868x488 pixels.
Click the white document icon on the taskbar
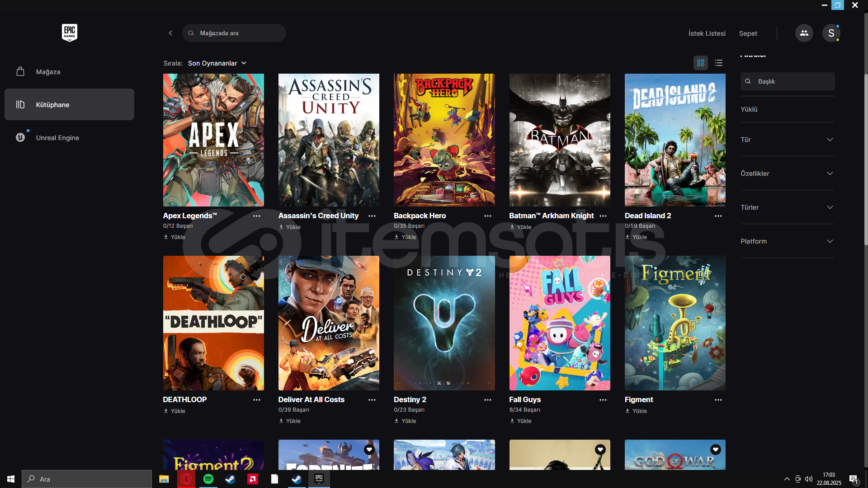[274, 479]
